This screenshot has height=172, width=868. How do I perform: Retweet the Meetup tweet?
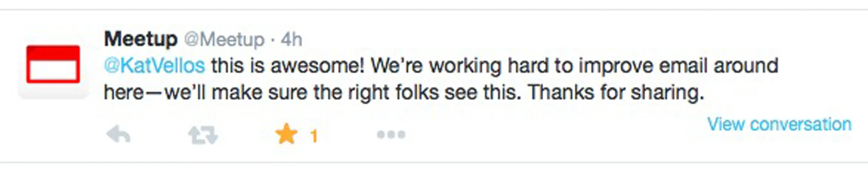point(203,135)
